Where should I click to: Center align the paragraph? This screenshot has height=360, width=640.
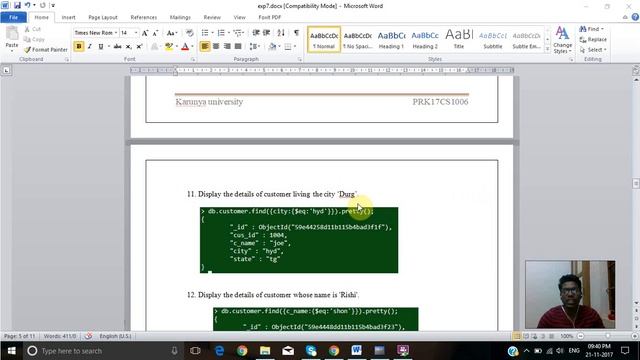[216, 47]
